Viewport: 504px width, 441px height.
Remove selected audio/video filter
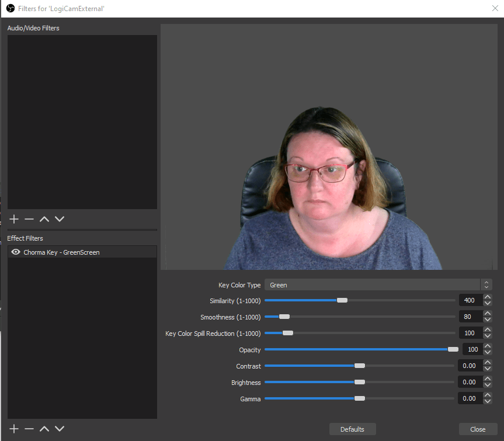coord(29,219)
